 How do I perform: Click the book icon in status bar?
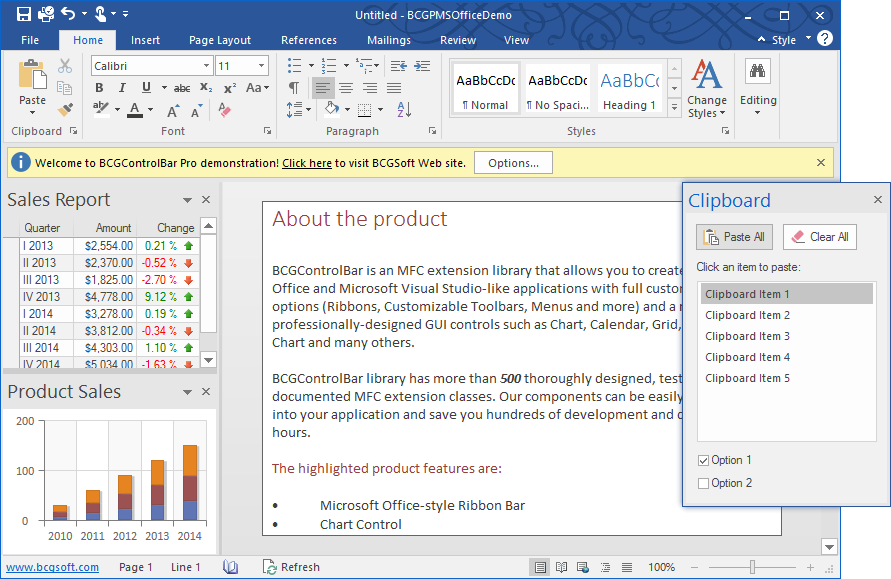[230, 566]
